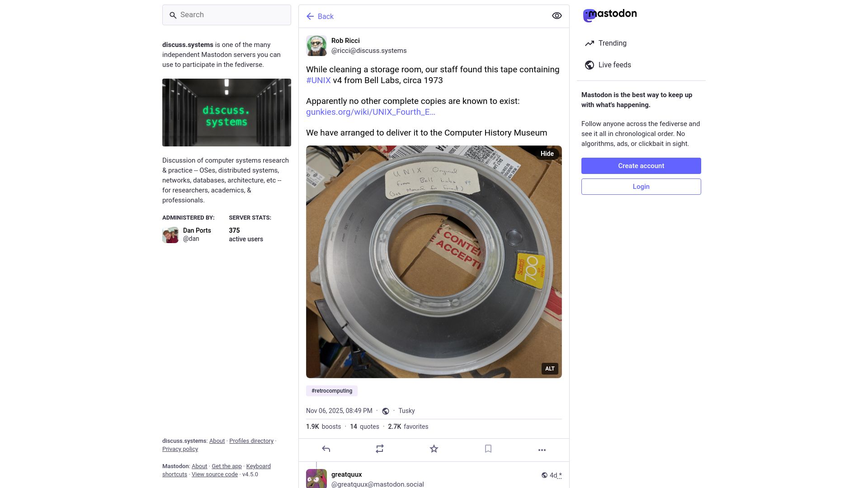Open the UNIX tape photo
868x488 pixels.
pyautogui.click(x=434, y=262)
